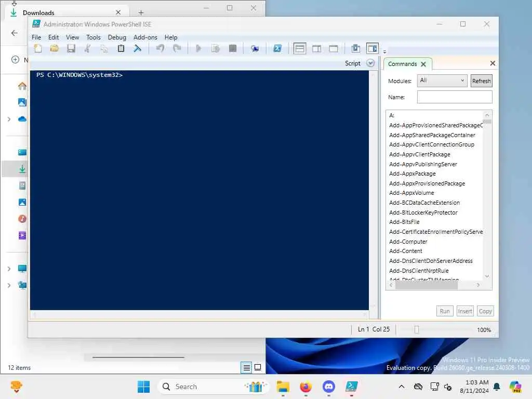The height and width of the screenshot is (399, 532).
Task: Open the Modules dropdown showing All
Action: tap(442, 81)
